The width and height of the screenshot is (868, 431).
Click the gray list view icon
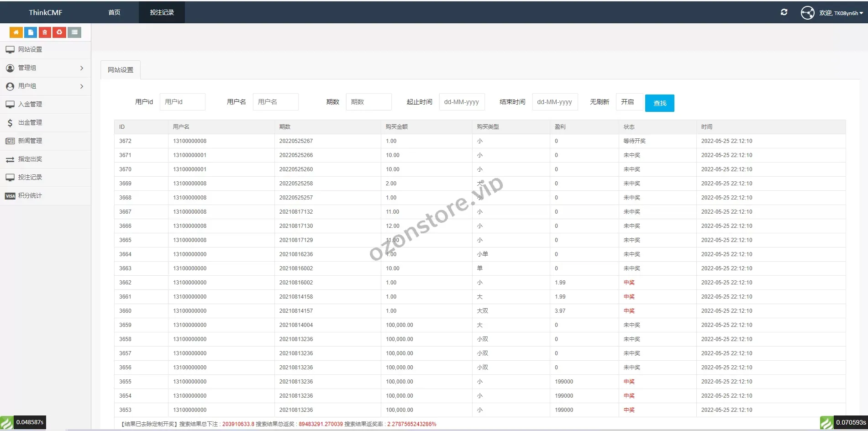74,32
